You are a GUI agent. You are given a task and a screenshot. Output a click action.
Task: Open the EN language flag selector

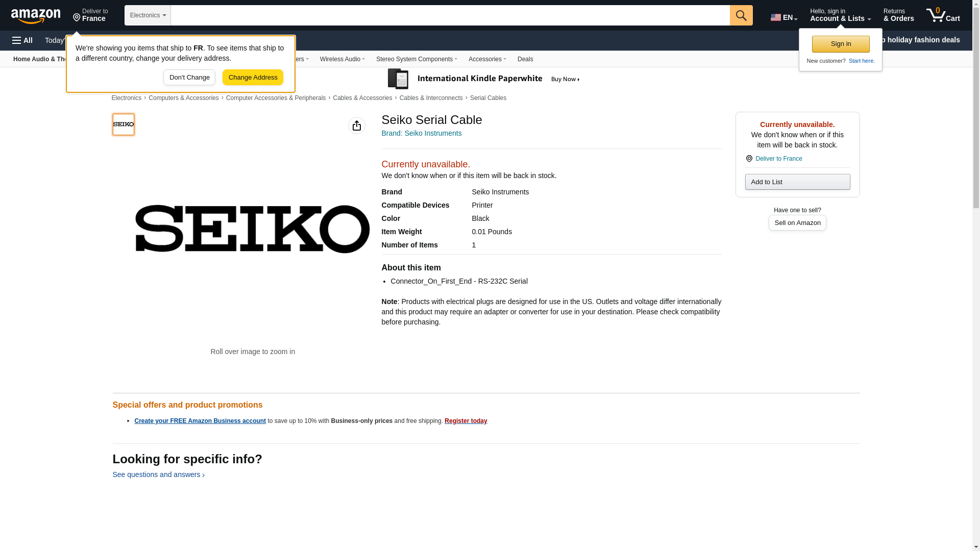[783, 17]
